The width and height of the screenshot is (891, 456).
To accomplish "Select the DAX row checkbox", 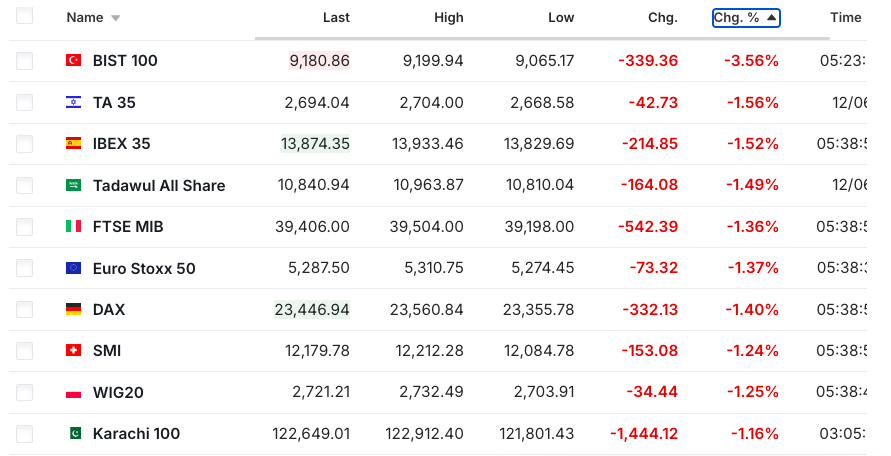I will pos(25,310).
